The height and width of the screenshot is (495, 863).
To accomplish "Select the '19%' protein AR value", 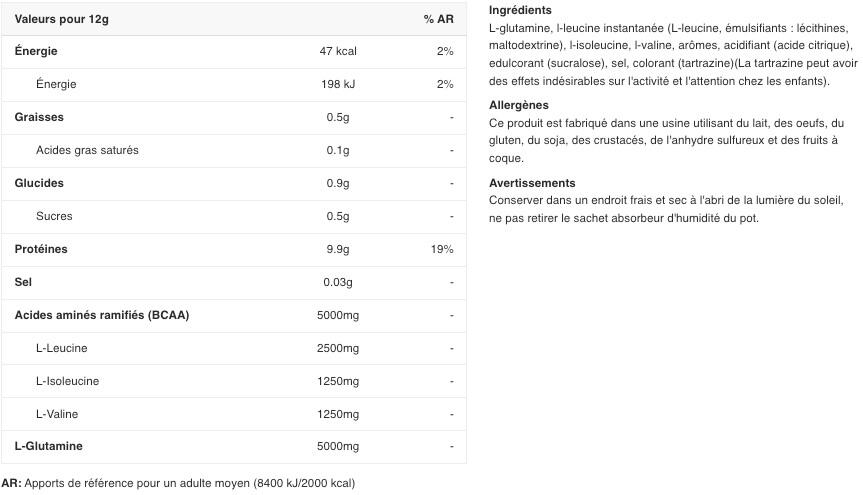I will [x=442, y=249].
